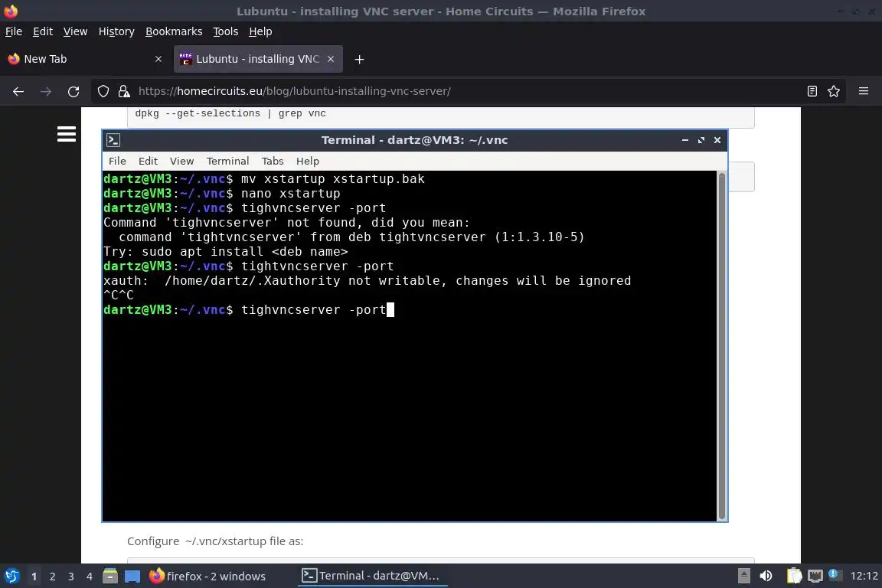This screenshot has width=882, height=588.
Task: Open the Firefox File menu
Action: [x=14, y=31]
